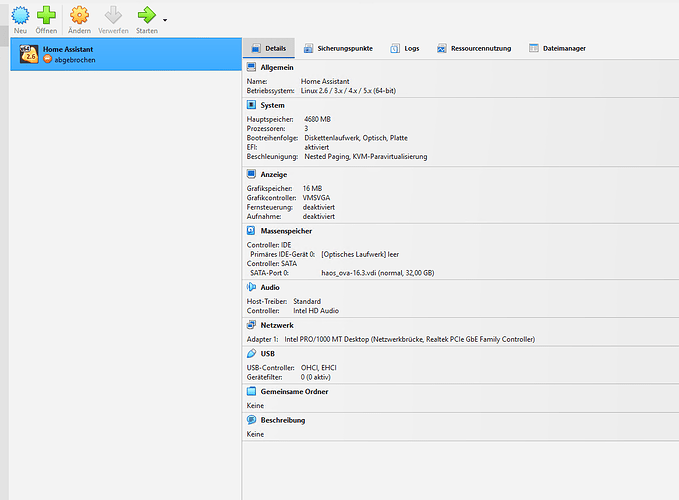679x500 pixels.
Task: Click the Öffnen green plus icon
Action: [46, 16]
